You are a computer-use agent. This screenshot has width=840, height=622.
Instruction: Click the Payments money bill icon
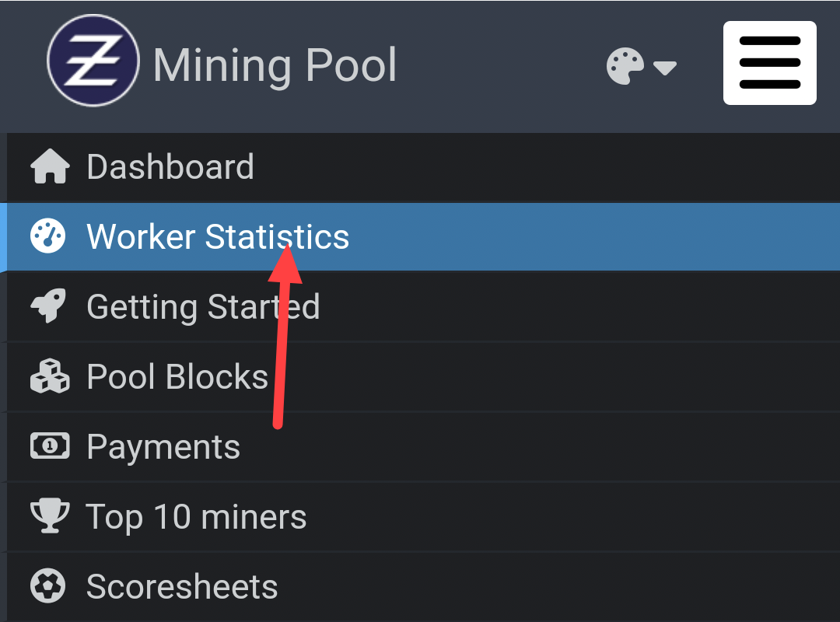[49, 446]
